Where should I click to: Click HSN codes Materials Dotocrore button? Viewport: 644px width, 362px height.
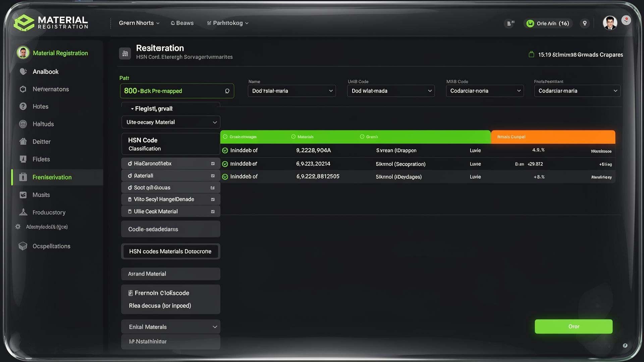(170, 251)
